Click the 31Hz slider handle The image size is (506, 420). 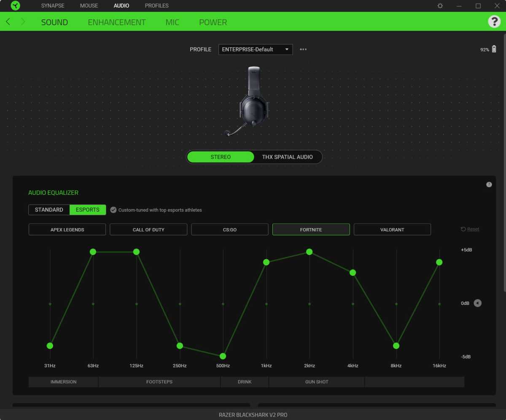click(50, 346)
